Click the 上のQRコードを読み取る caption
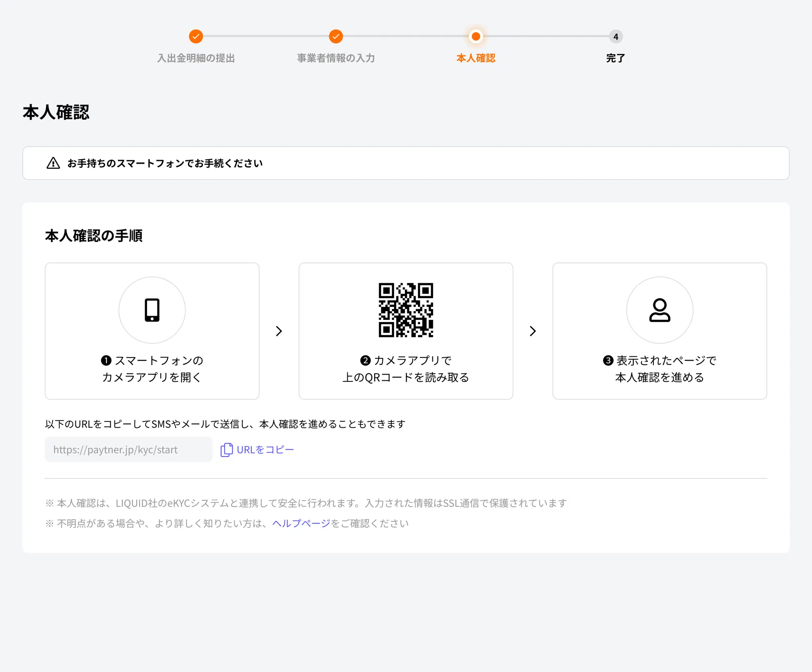Viewport: 812px width, 672px height. 406,377
